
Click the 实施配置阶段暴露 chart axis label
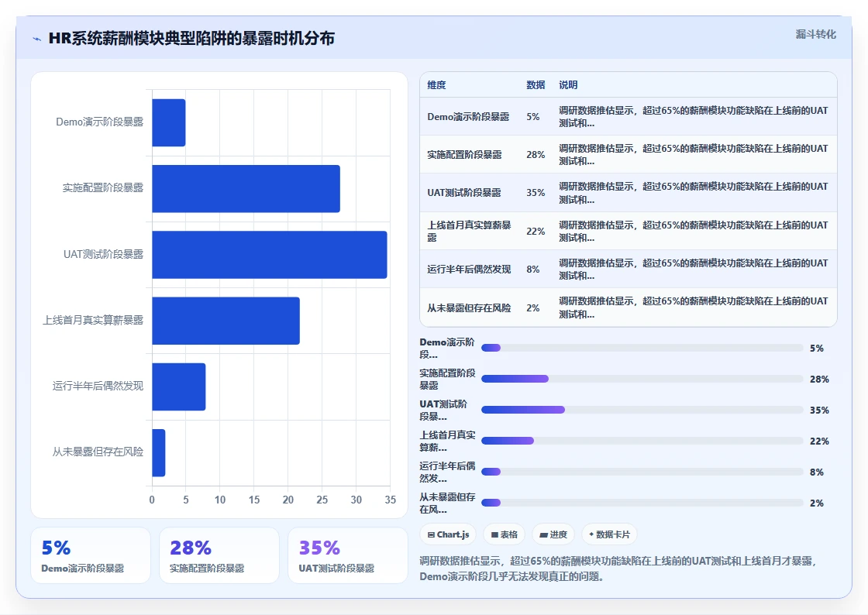click(x=102, y=188)
